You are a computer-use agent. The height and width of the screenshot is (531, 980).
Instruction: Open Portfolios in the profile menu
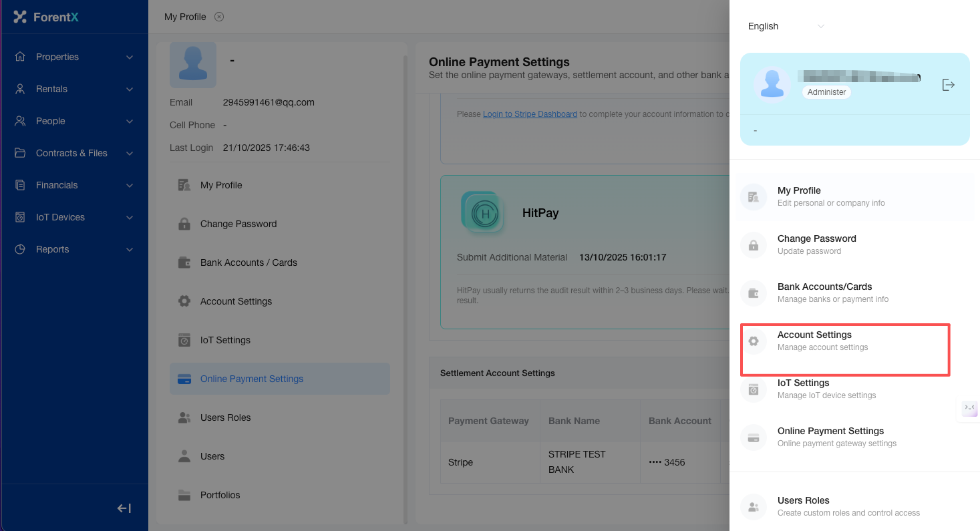click(x=220, y=495)
